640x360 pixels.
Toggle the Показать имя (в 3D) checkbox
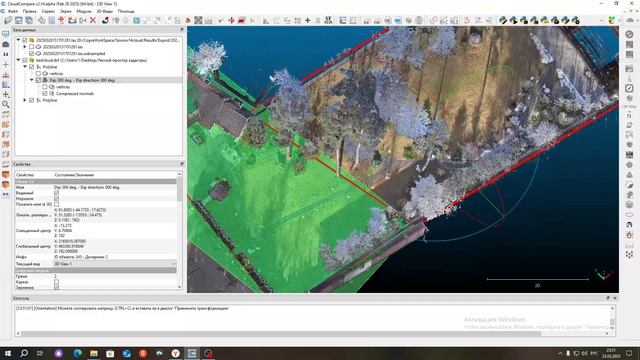[56, 204]
